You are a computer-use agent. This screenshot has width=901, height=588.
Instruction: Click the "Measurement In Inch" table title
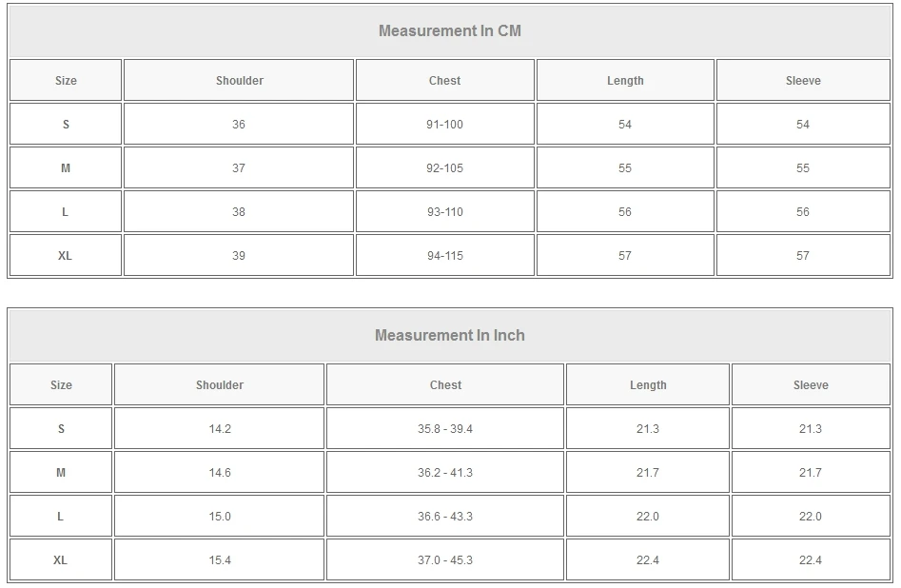point(450,335)
